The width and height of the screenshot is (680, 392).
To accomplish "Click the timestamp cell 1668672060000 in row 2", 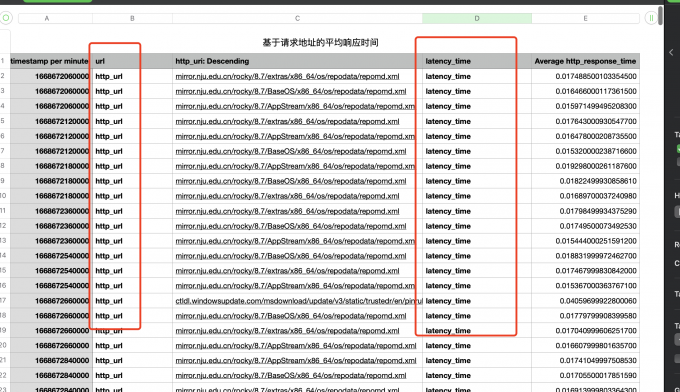I will [51, 76].
